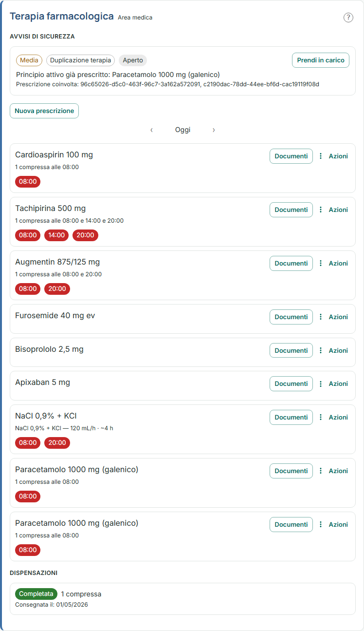Select the 20:00 dose chip of Augmentin
This screenshot has width=364, height=631.
coord(57,288)
